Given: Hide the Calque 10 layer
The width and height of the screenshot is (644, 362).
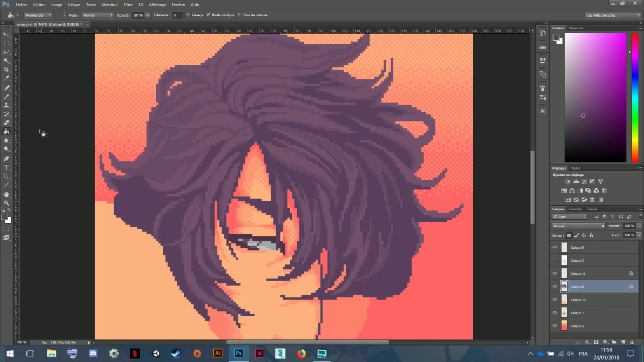Looking at the screenshot, I should pyautogui.click(x=555, y=300).
